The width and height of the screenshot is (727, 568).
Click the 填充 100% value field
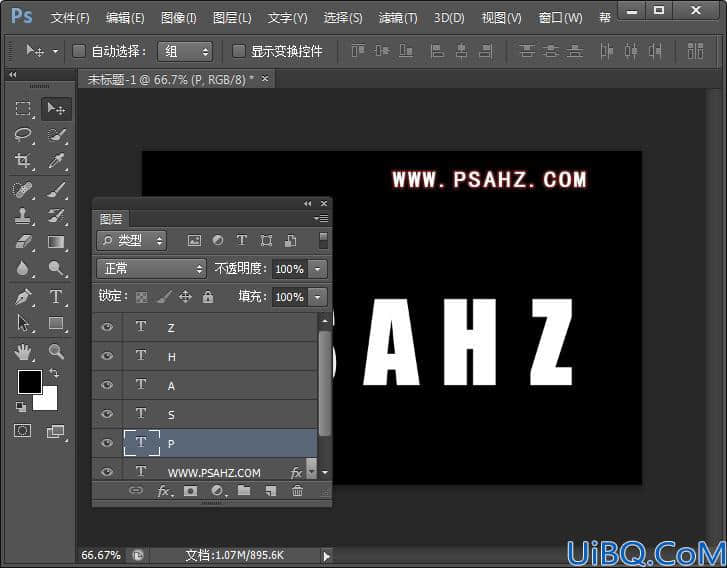tap(289, 297)
